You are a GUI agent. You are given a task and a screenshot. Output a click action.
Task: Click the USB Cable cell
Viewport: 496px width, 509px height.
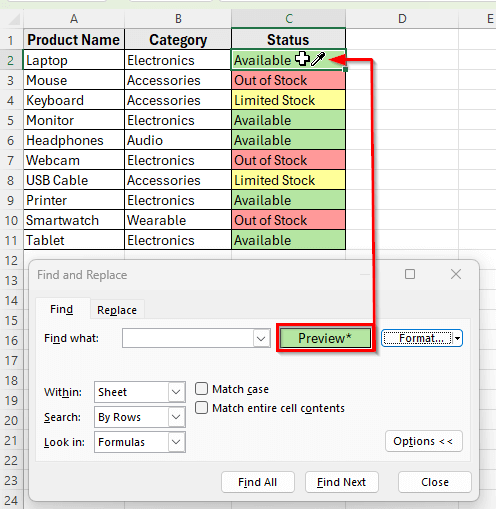click(74, 180)
